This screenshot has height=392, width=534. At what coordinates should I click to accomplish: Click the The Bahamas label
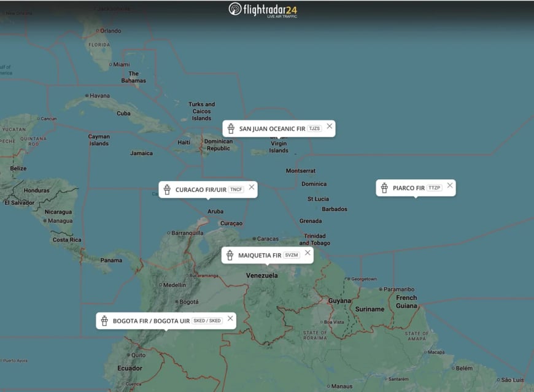(134, 77)
